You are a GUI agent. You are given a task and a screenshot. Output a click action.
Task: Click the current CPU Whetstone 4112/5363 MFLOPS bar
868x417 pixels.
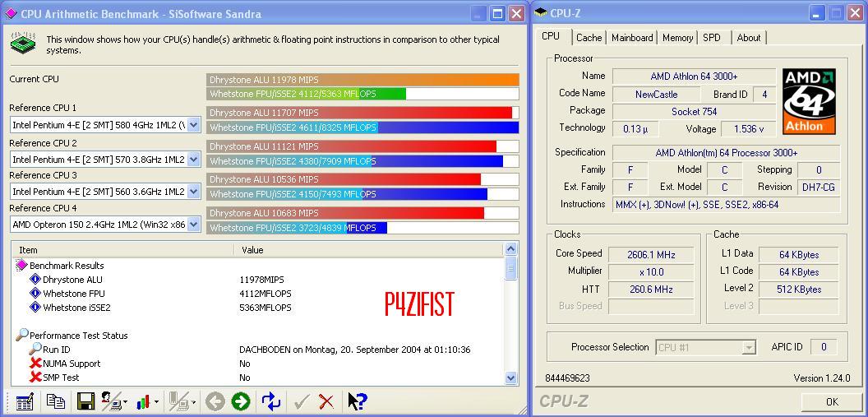tap(362, 94)
